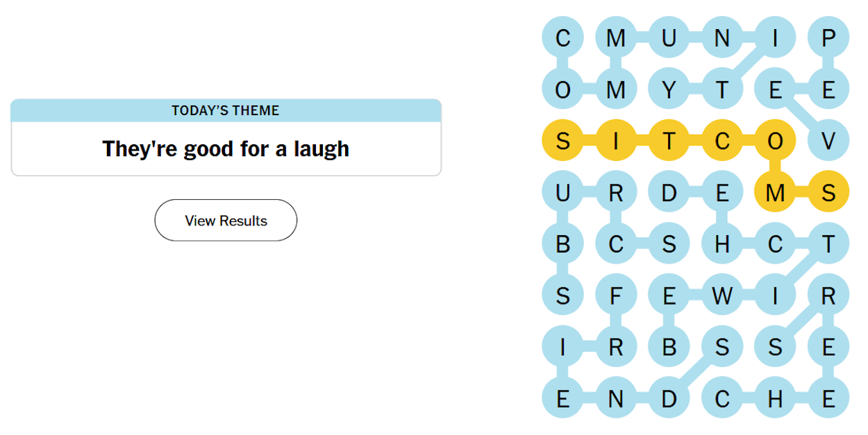This screenshot has width=868, height=435.
Task: Select the letter I in the seventh row
Action: coord(562,347)
